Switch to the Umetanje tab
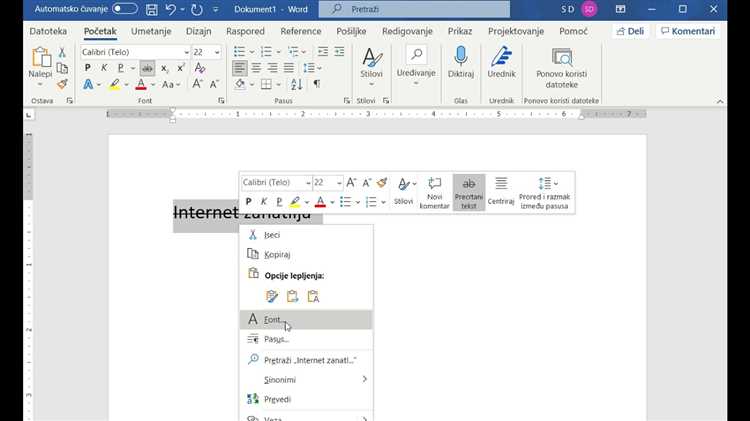Image resolution: width=750 pixels, height=421 pixels. [x=151, y=31]
